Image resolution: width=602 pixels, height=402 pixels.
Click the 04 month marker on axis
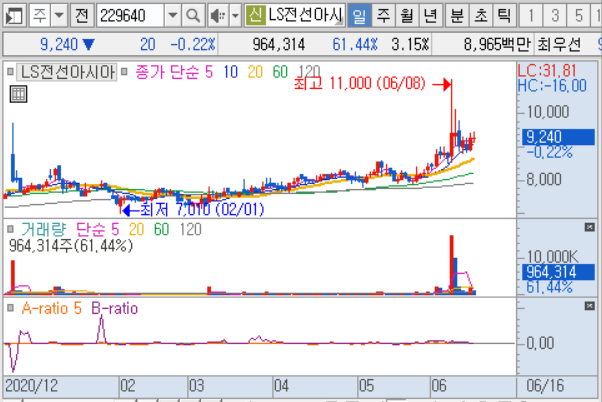pyautogui.click(x=281, y=385)
